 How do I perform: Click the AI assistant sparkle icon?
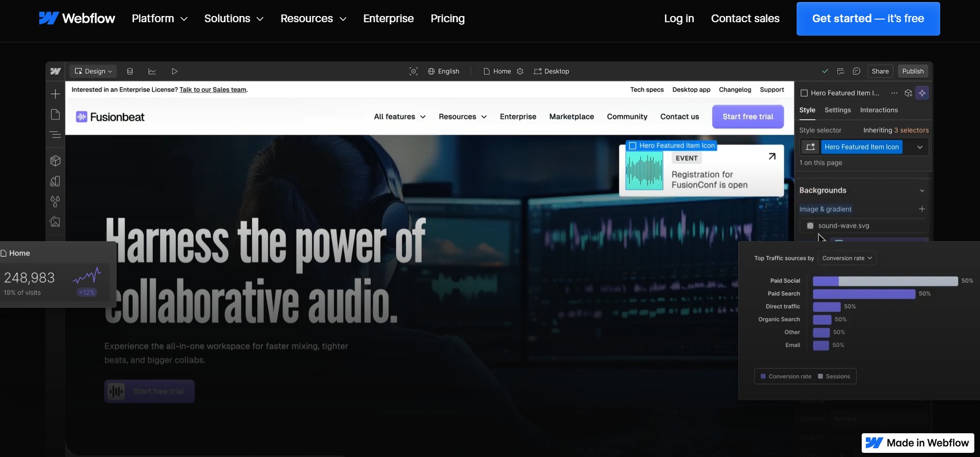[x=922, y=93]
